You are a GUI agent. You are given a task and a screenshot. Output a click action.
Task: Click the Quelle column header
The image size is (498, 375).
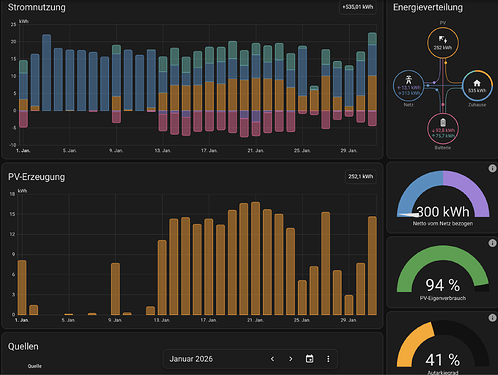click(35, 366)
